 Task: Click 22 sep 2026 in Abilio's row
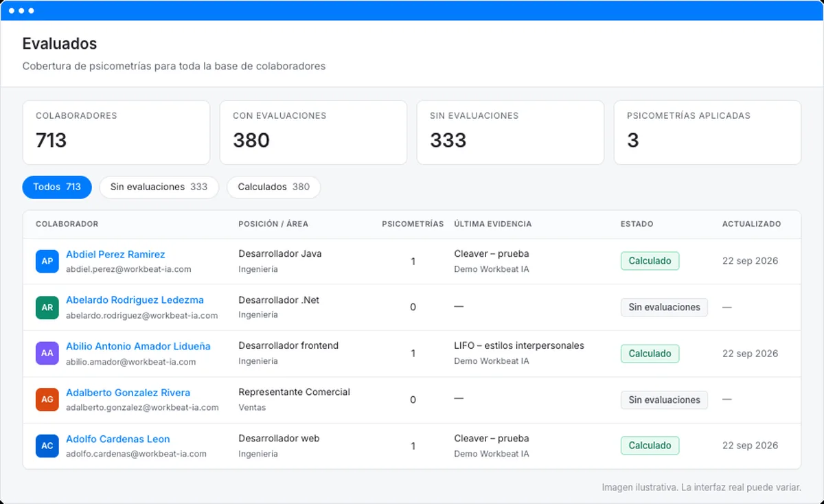point(750,354)
